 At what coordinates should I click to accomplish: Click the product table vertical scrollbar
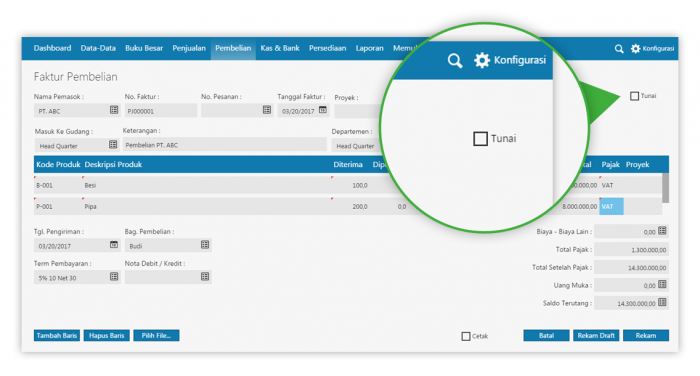click(665, 188)
